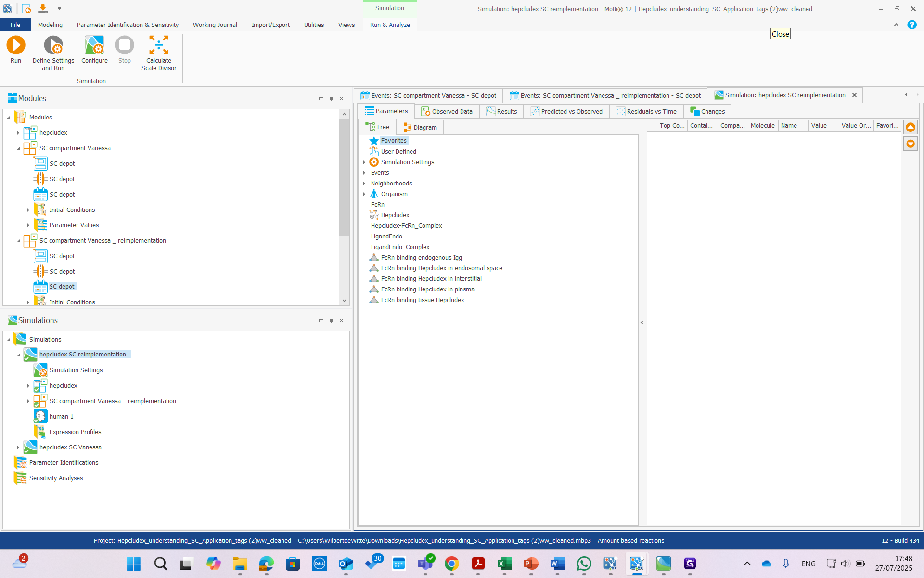Open the Import/Export ribbon tab
924x578 pixels.
pos(270,25)
